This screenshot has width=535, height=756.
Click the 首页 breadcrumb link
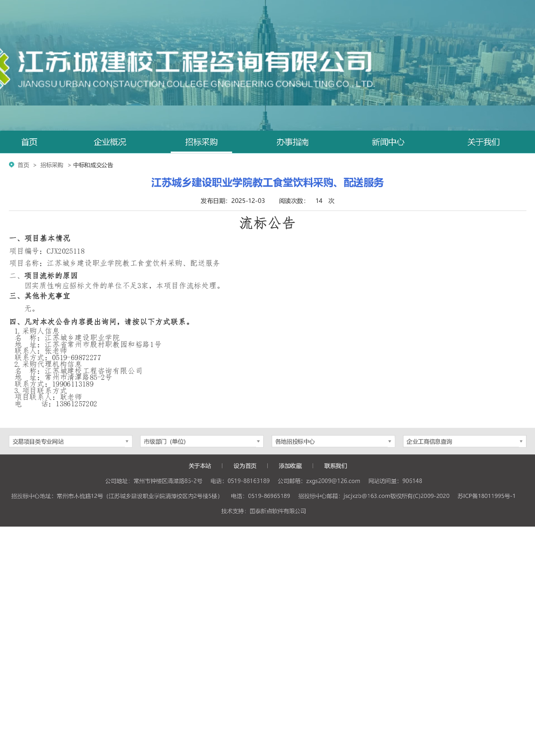23,165
